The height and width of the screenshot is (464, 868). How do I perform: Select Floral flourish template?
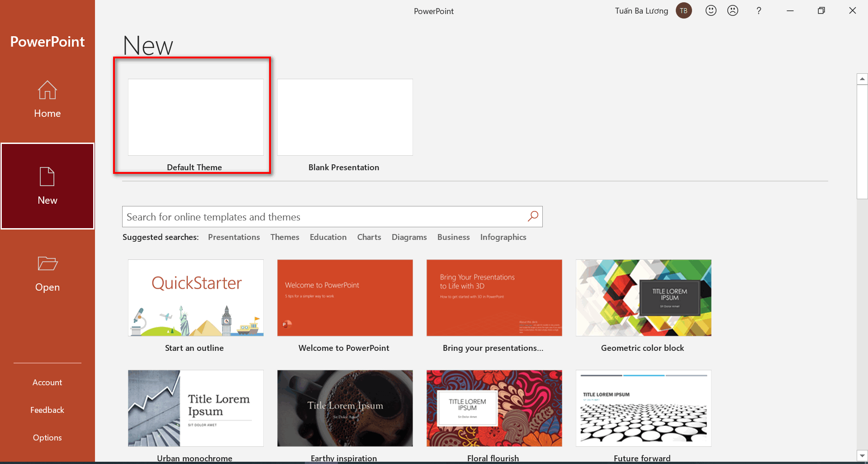(494, 408)
